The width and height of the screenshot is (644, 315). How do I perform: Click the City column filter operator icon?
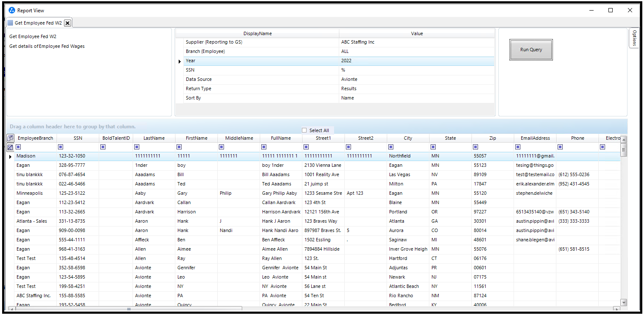[391, 147]
